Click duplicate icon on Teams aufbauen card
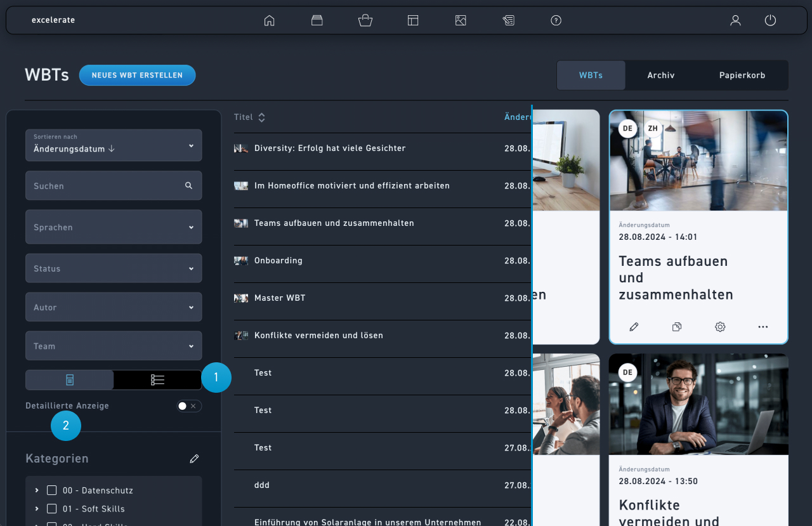Screen dimensions: 812x526 (x=677, y=327)
